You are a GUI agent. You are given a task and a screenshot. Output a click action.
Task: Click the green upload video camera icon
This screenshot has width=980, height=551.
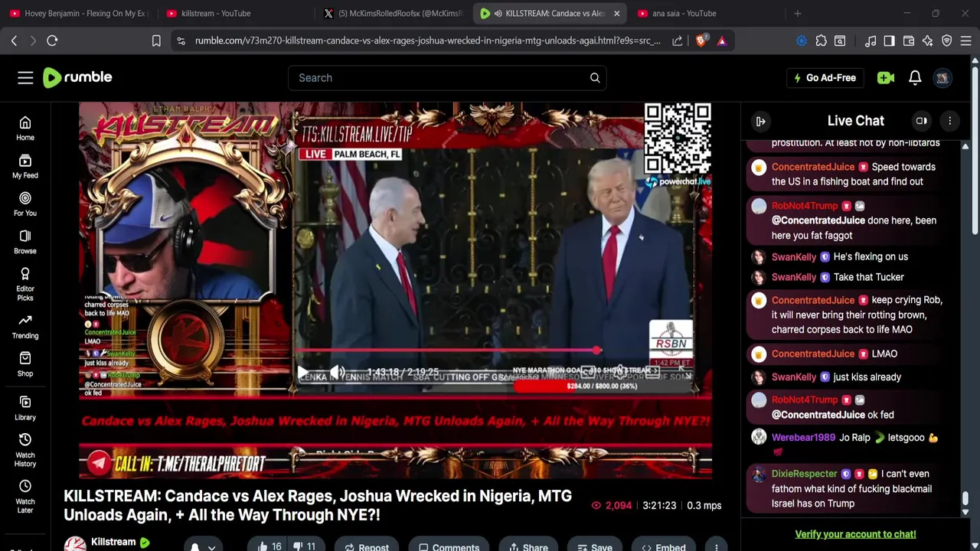pyautogui.click(x=886, y=77)
